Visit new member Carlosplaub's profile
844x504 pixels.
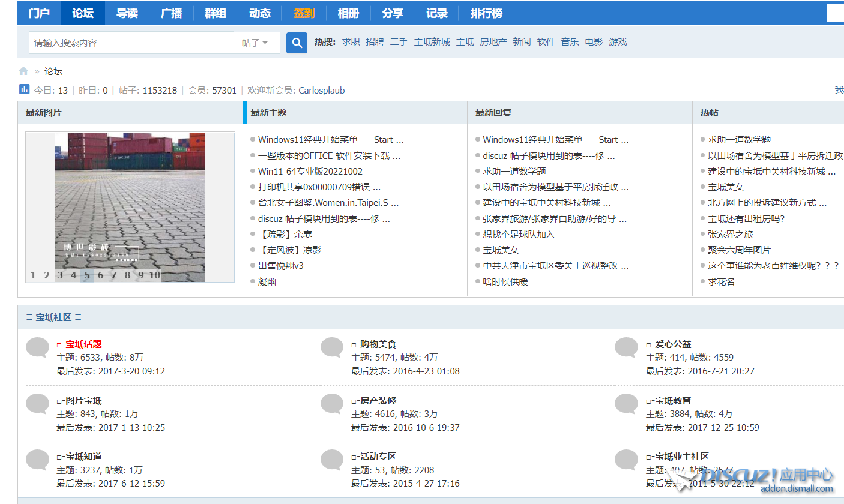(x=321, y=91)
